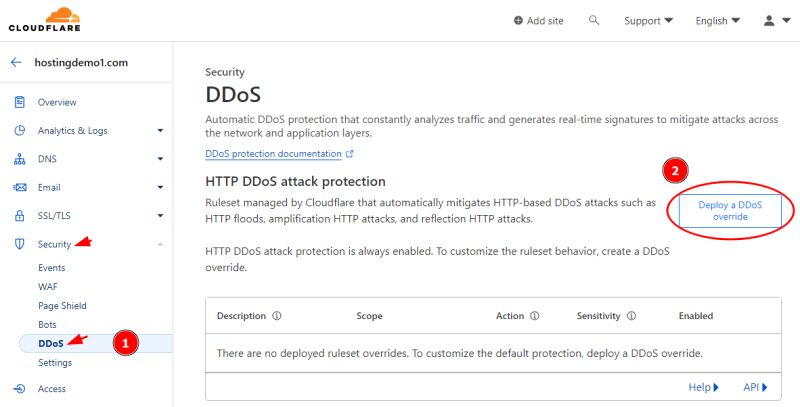Screen dimensions: 800x407
Task: Open WAF under Security
Action: point(48,287)
